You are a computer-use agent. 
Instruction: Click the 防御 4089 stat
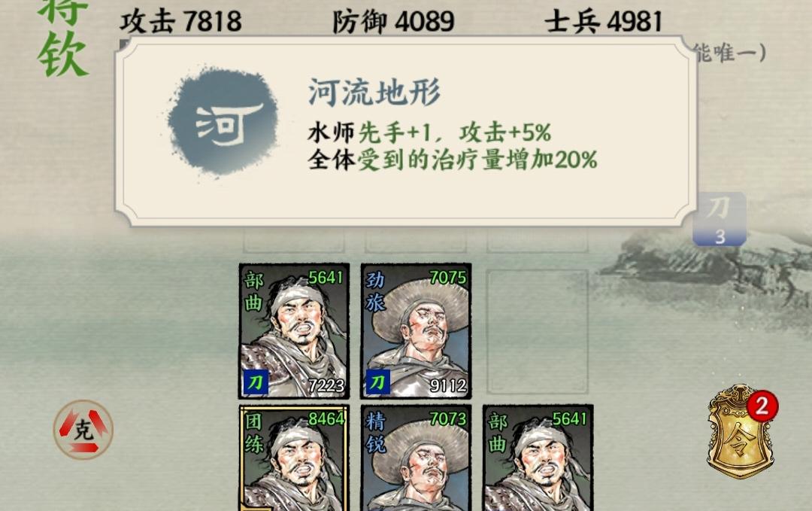click(393, 21)
